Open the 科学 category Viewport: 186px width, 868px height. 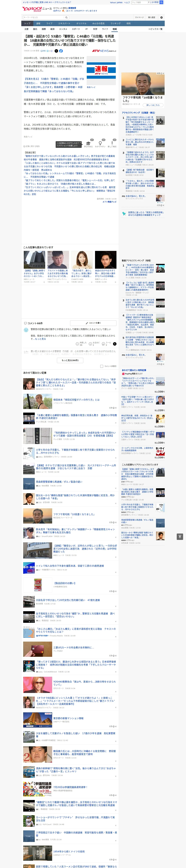pos(95,29)
